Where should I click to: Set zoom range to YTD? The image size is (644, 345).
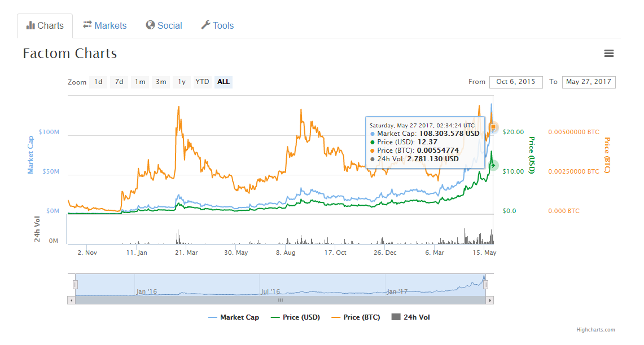[x=202, y=82]
